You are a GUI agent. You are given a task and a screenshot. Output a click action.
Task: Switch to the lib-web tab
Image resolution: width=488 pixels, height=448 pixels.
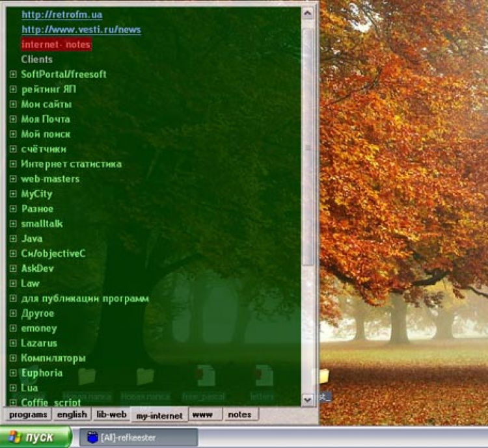tap(111, 415)
